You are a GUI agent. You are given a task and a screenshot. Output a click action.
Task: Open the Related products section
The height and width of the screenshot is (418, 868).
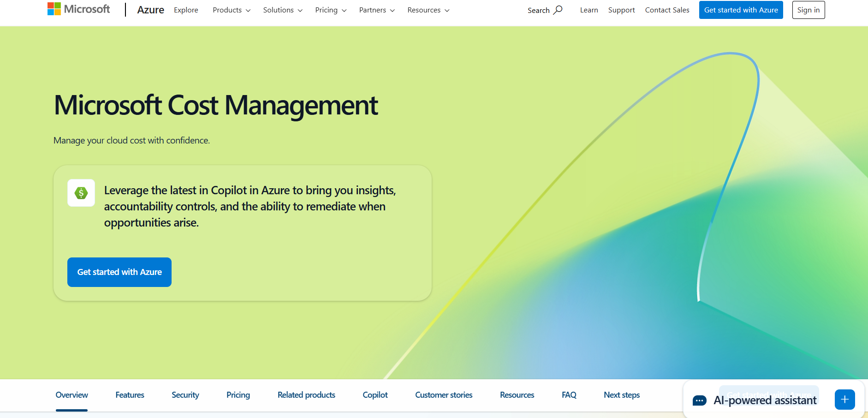(x=306, y=395)
